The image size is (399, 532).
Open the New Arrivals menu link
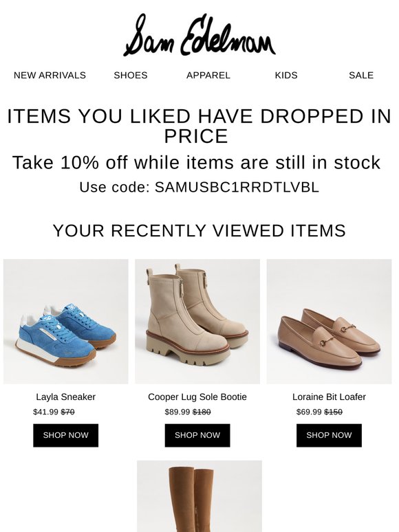point(50,76)
